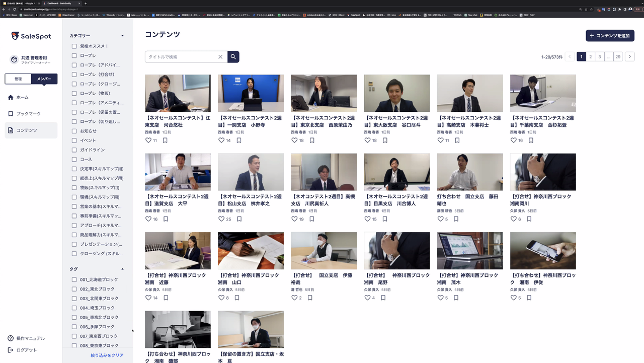Click the SaleSpot logo
644x363 pixels.
point(31,36)
